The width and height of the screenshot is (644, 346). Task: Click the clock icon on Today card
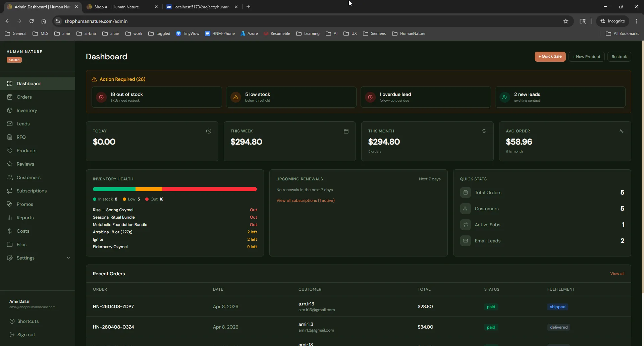pos(209,131)
